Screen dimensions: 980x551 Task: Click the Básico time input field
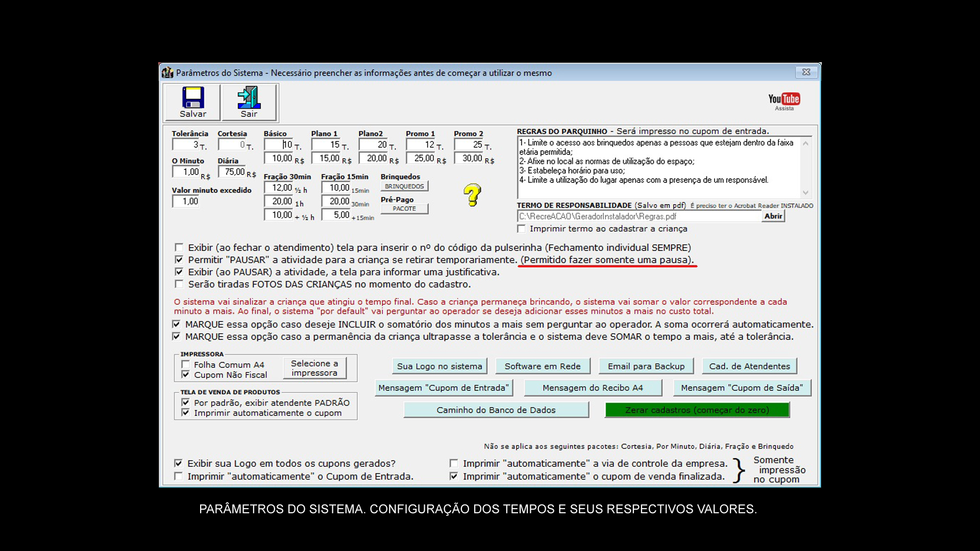coord(280,145)
